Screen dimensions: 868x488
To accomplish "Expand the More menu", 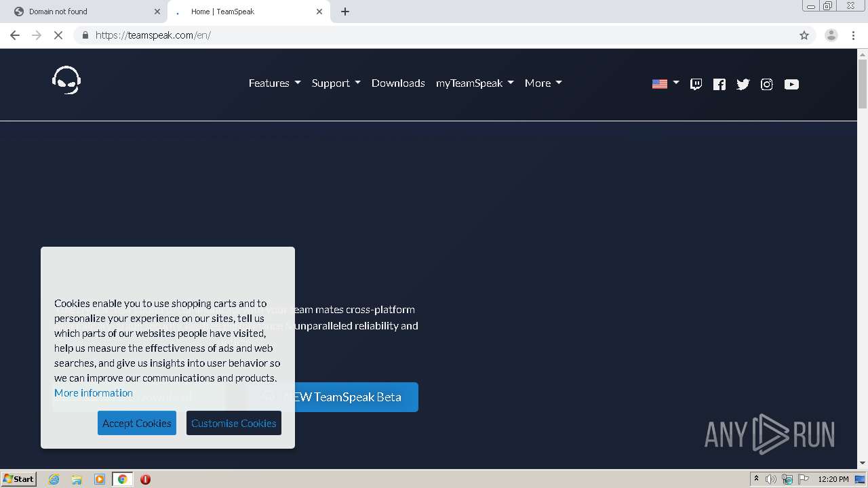I will pos(543,83).
